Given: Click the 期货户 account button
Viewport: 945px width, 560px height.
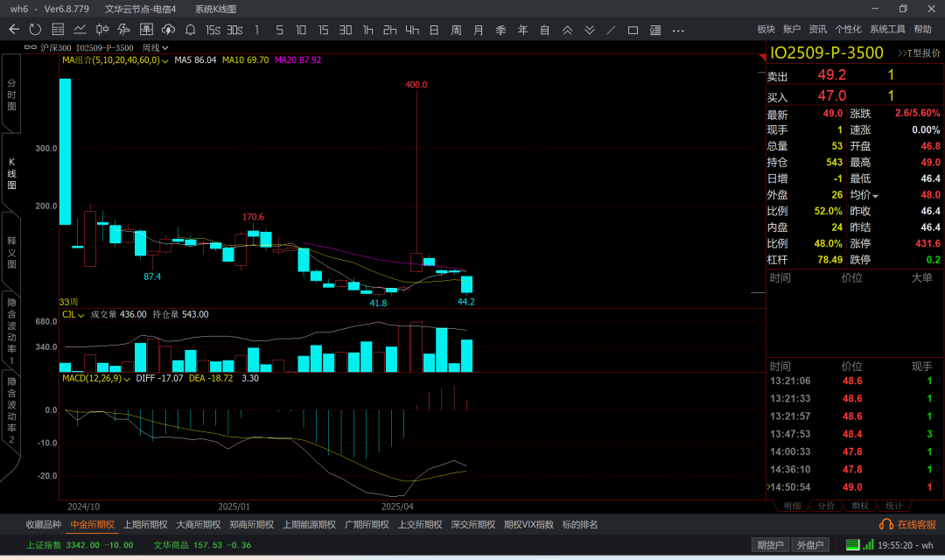Looking at the screenshot, I should click(770, 545).
